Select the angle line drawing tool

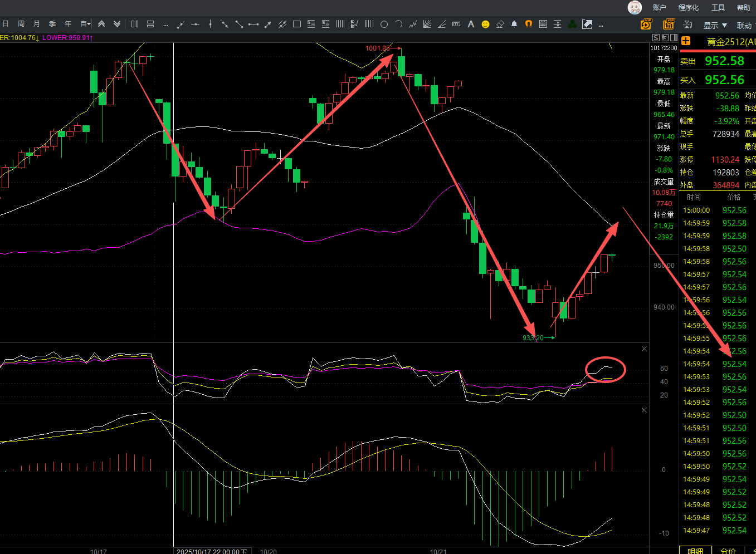coord(442,24)
